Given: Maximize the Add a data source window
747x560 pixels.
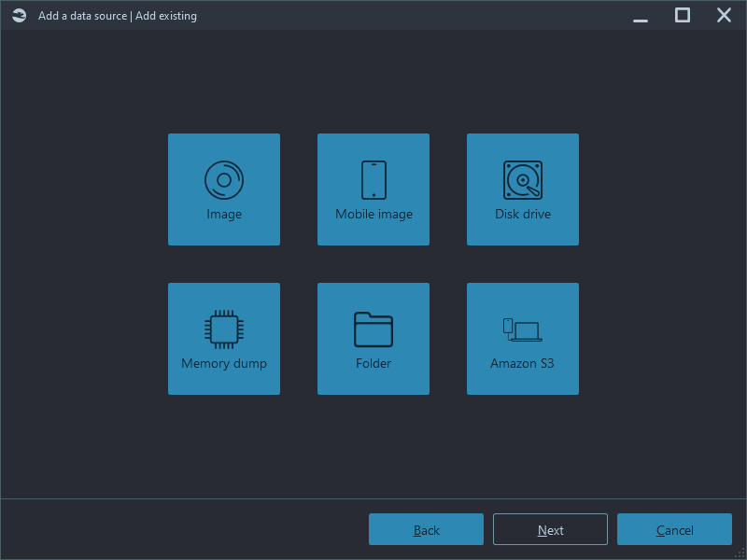Looking at the screenshot, I should 683,16.
